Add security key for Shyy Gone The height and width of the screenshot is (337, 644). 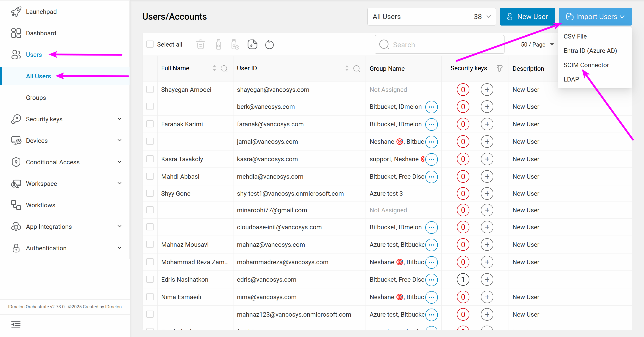(x=487, y=193)
